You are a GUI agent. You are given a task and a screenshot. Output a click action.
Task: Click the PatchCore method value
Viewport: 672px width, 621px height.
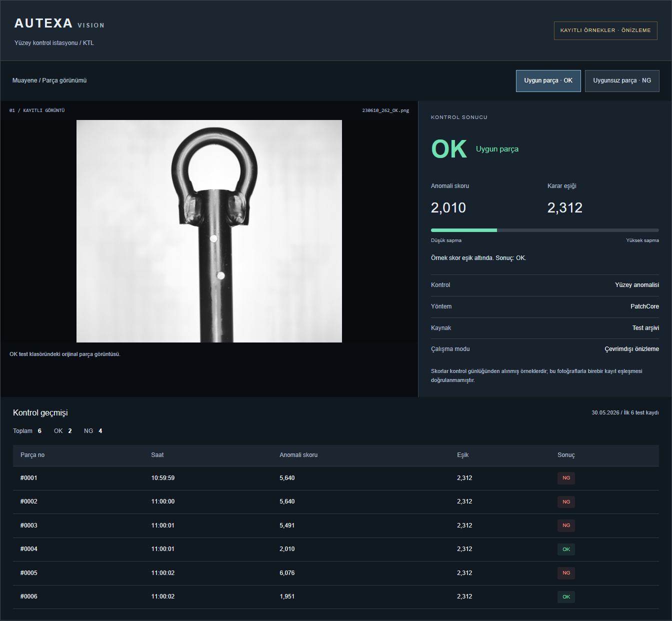[644, 306]
